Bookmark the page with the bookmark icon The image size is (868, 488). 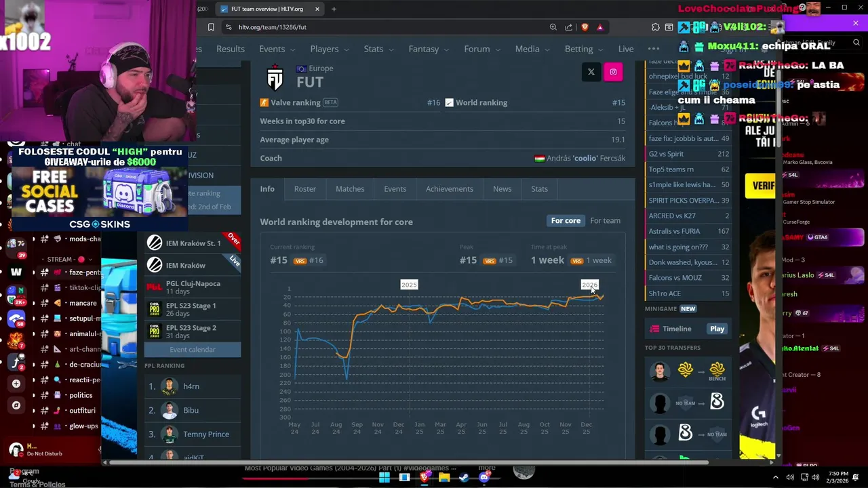211,27
